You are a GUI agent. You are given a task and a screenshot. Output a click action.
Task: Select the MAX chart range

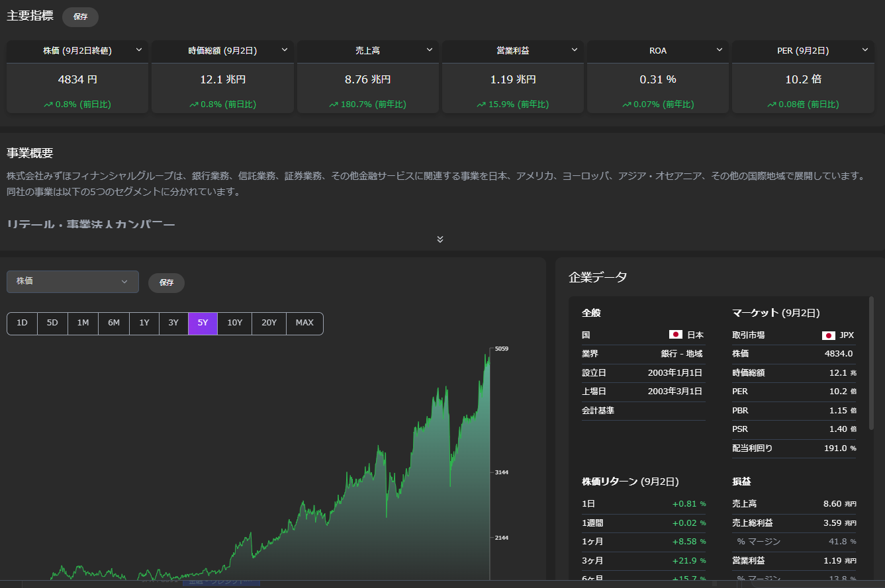click(x=304, y=323)
